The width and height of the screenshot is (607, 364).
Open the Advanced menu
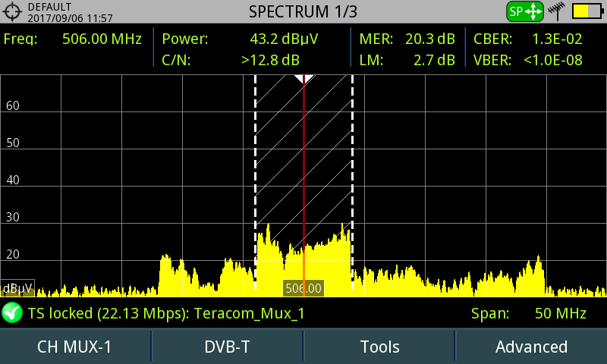coord(531,347)
